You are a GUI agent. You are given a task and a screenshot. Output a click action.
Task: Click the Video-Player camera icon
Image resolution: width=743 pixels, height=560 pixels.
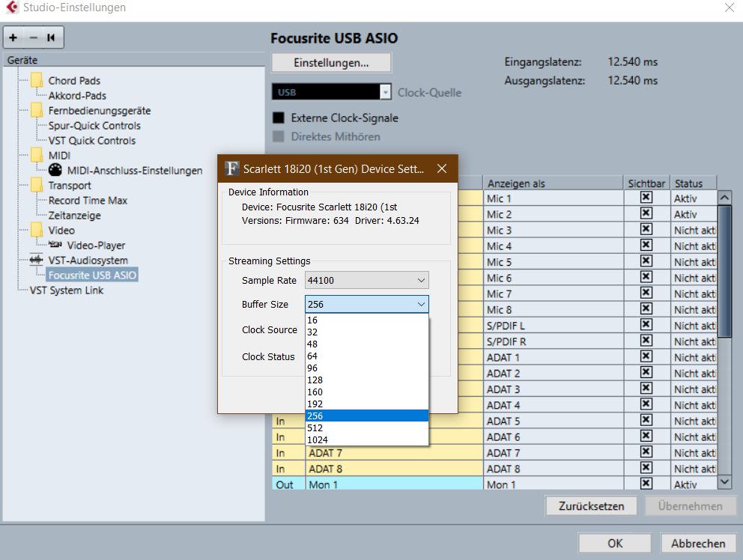tap(55, 245)
